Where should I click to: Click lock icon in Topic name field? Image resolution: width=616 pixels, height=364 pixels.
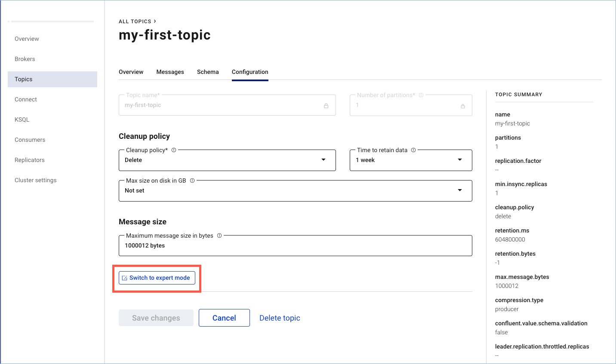tap(326, 106)
